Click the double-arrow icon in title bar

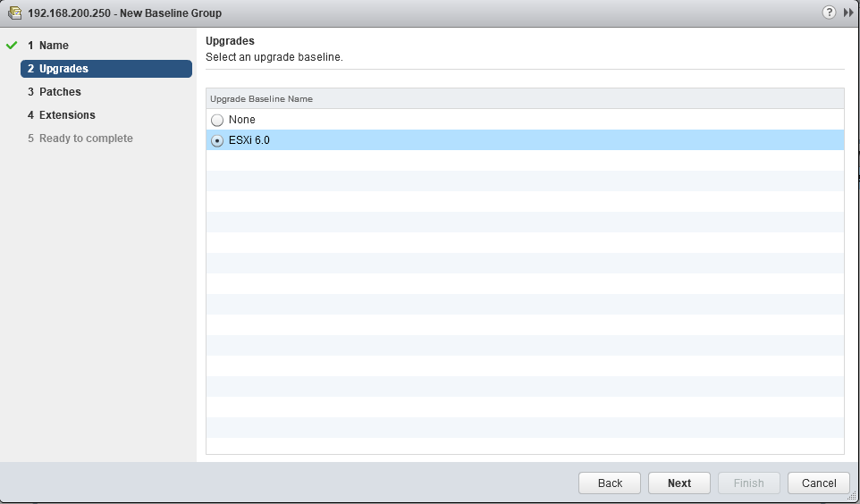coord(847,13)
